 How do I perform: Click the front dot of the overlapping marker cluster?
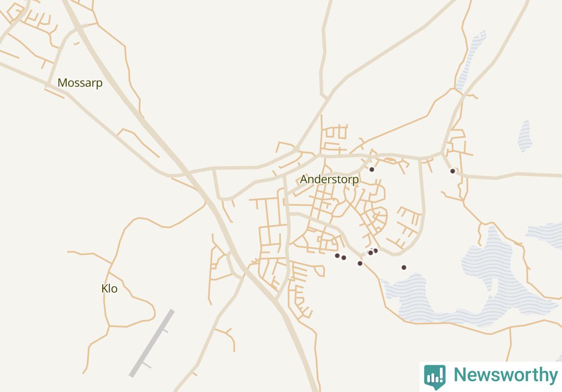pyautogui.click(x=371, y=253)
